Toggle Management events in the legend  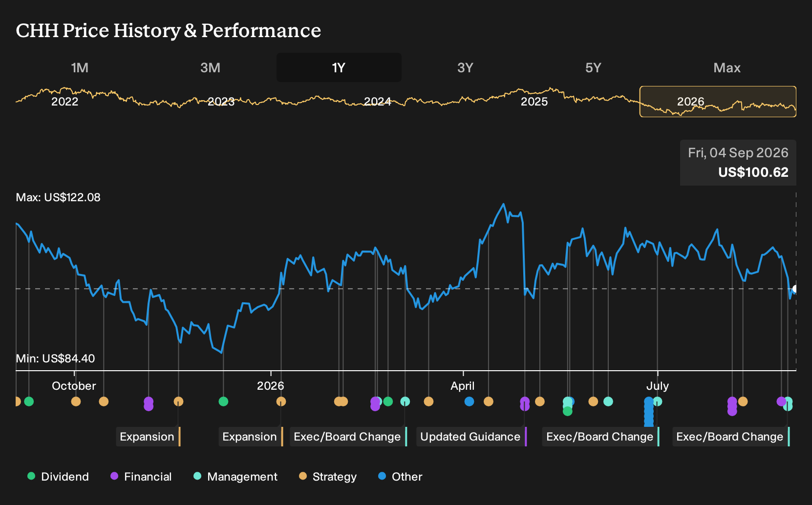pos(235,477)
